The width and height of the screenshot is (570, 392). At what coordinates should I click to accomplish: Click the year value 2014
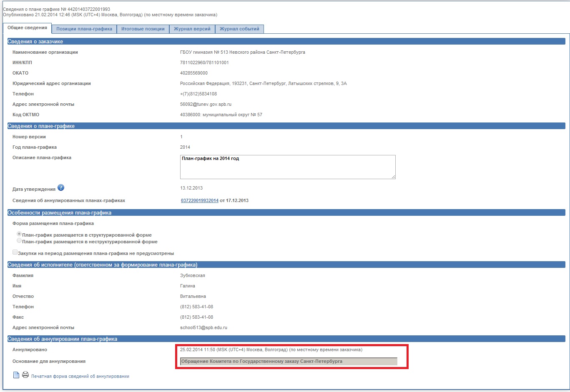click(185, 147)
